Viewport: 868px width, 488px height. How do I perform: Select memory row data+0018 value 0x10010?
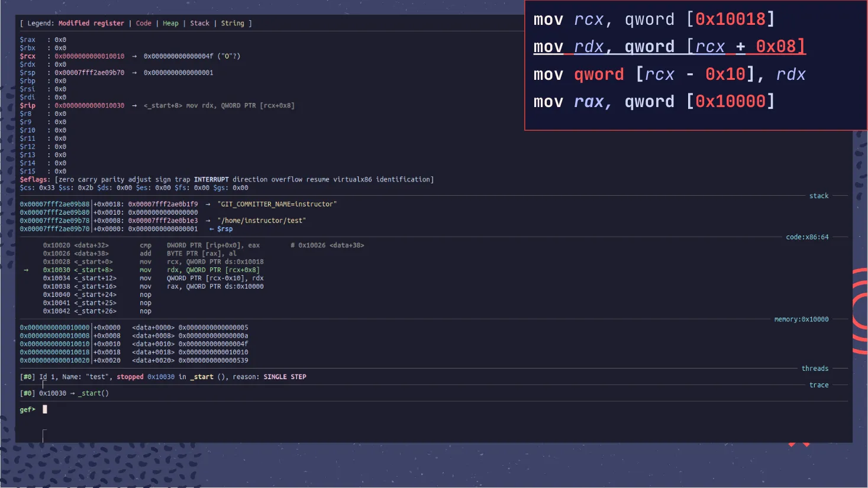pyautogui.click(x=213, y=352)
